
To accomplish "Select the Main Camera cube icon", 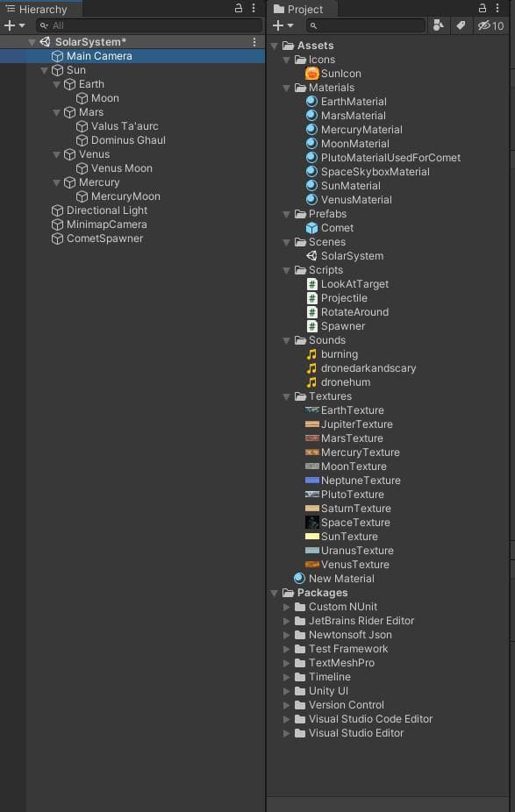I will point(57,56).
